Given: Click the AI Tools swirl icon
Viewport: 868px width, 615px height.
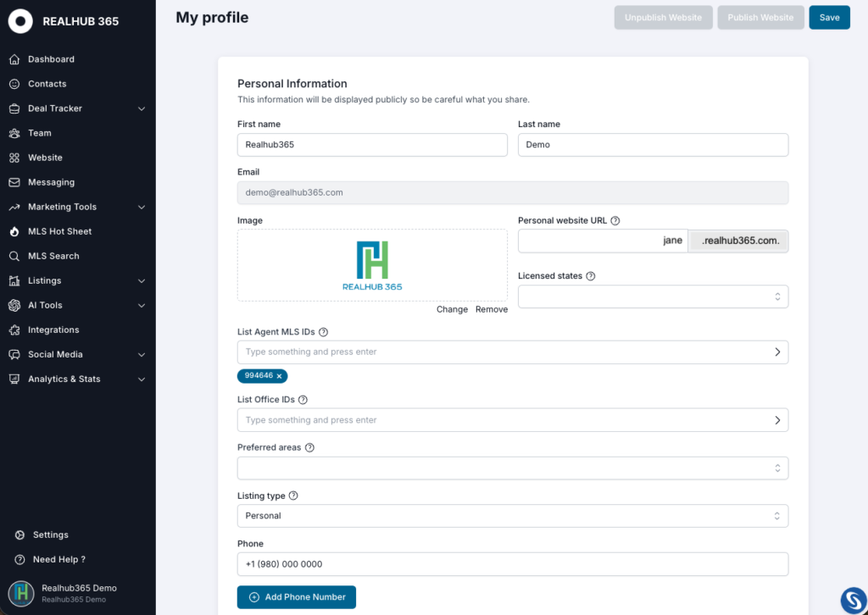Looking at the screenshot, I should [x=14, y=305].
